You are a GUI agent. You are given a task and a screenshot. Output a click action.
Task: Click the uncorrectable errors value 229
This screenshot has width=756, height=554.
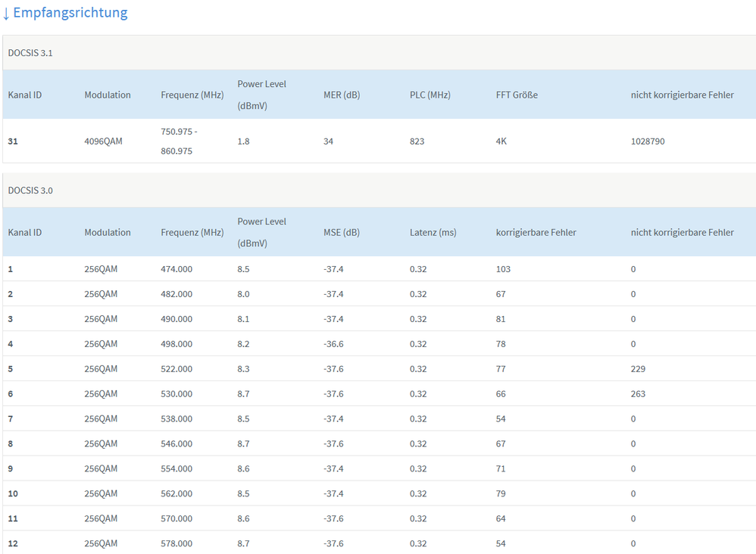point(638,369)
